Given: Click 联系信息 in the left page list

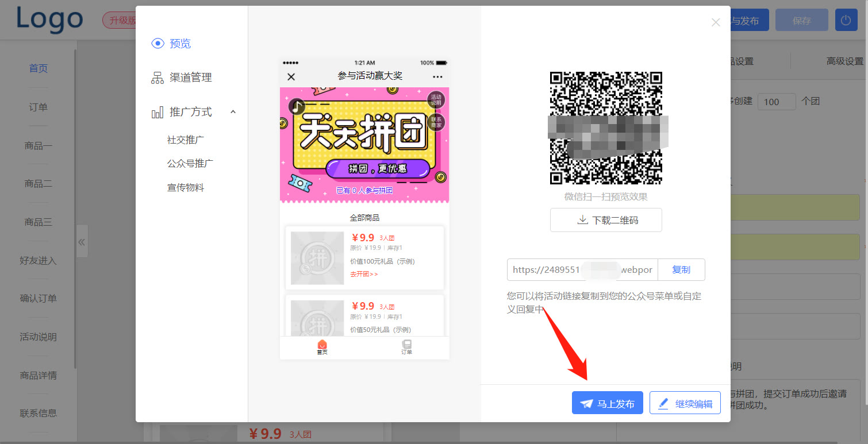Looking at the screenshot, I should (x=39, y=413).
